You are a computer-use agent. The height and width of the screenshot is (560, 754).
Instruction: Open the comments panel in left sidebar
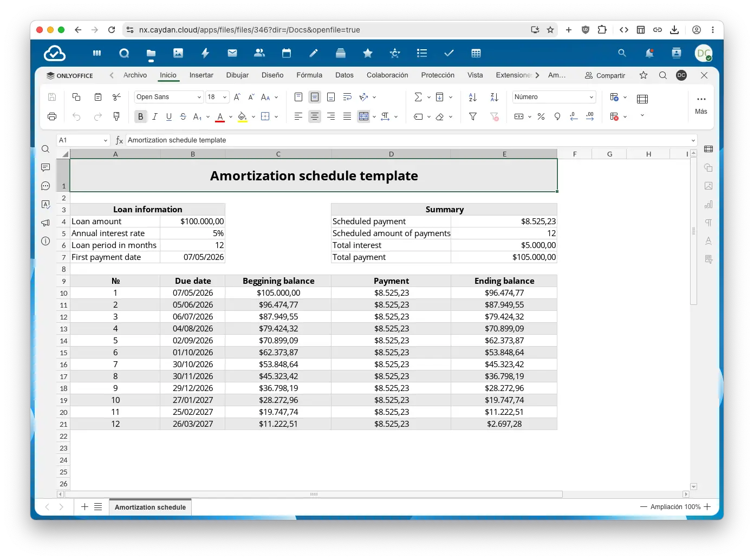pos(45,168)
